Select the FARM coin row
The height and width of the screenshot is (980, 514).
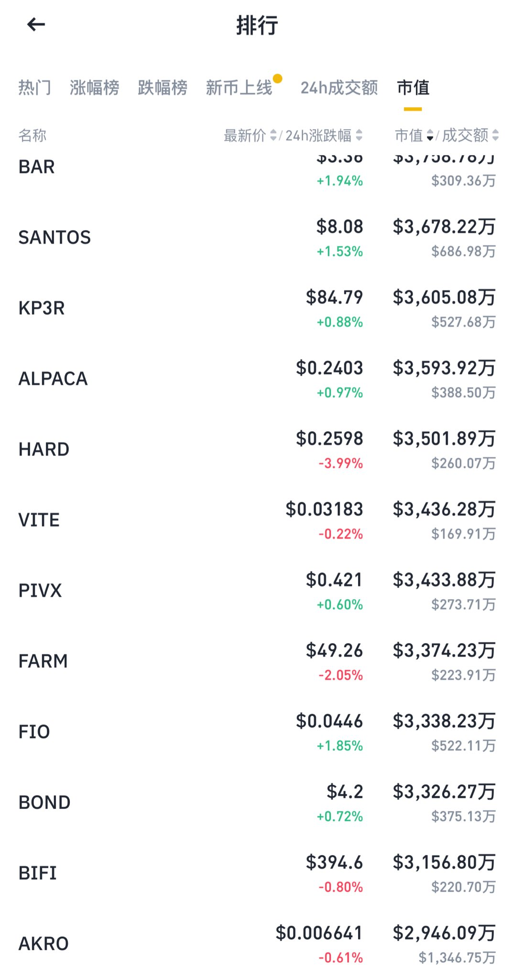pyautogui.click(x=43, y=661)
